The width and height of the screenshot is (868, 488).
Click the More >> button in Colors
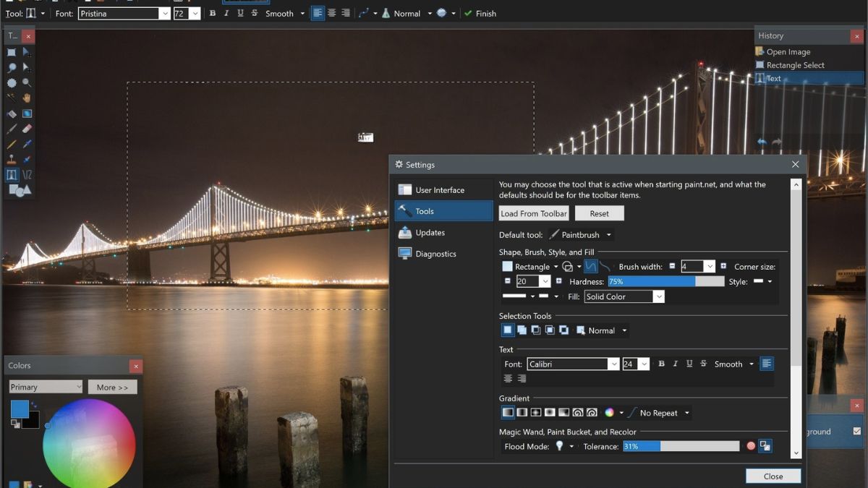tap(113, 387)
